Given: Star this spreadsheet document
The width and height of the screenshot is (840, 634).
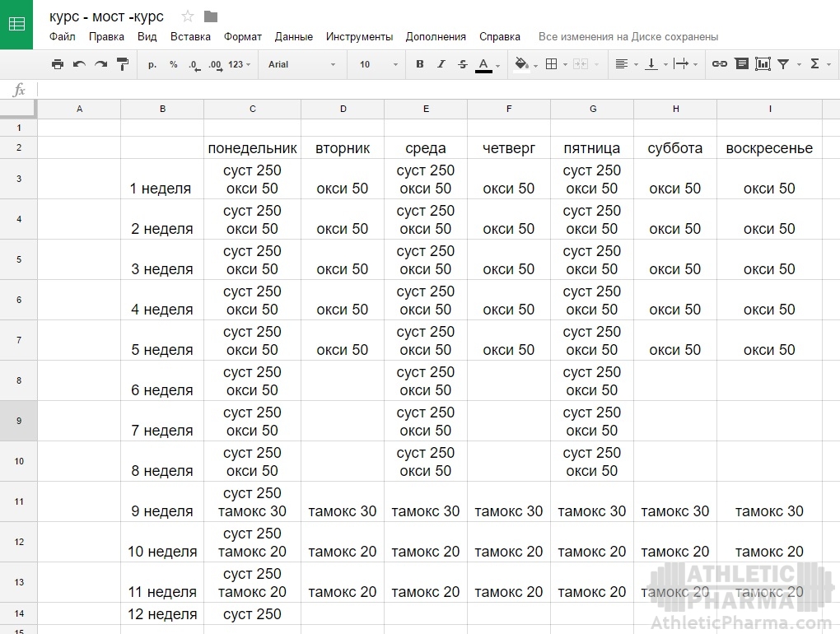Looking at the screenshot, I should 188,16.
